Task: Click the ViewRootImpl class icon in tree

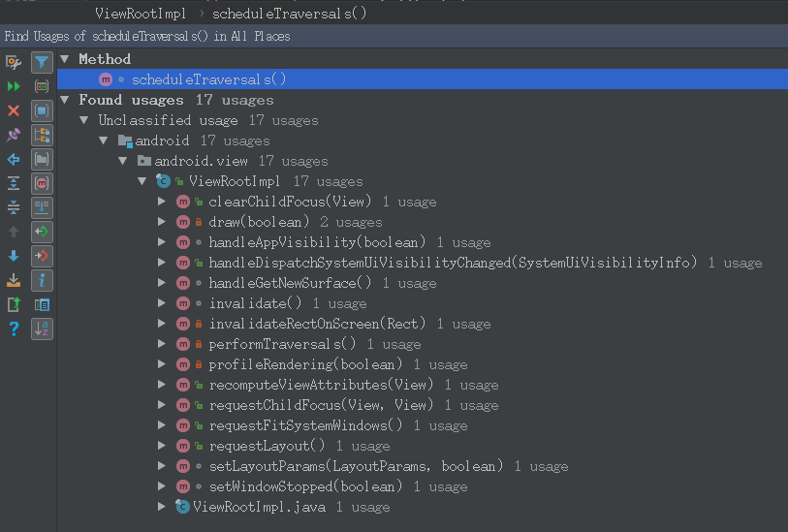Action: pos(164,181)
